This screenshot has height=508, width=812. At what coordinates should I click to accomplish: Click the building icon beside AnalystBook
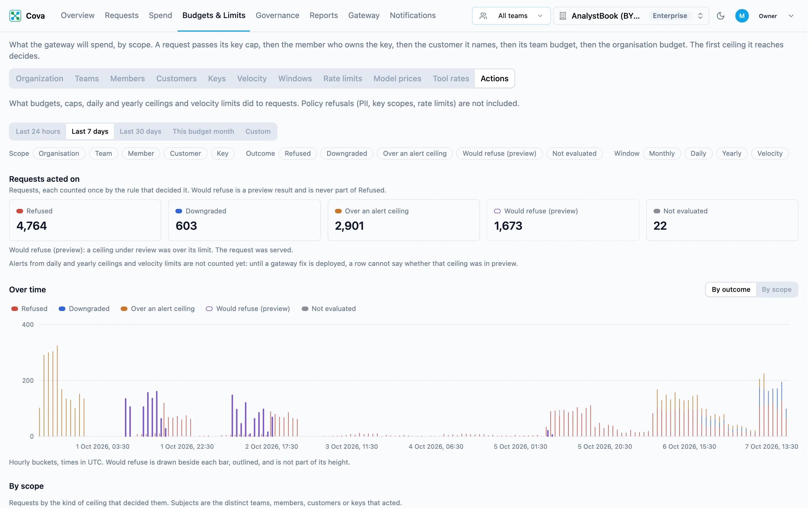pyautogui.click(x=563, y=16)
